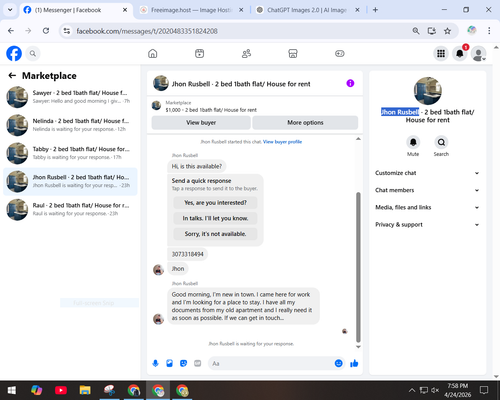Expand Media, files and links section
500x400 pixels.
[427, 207]
